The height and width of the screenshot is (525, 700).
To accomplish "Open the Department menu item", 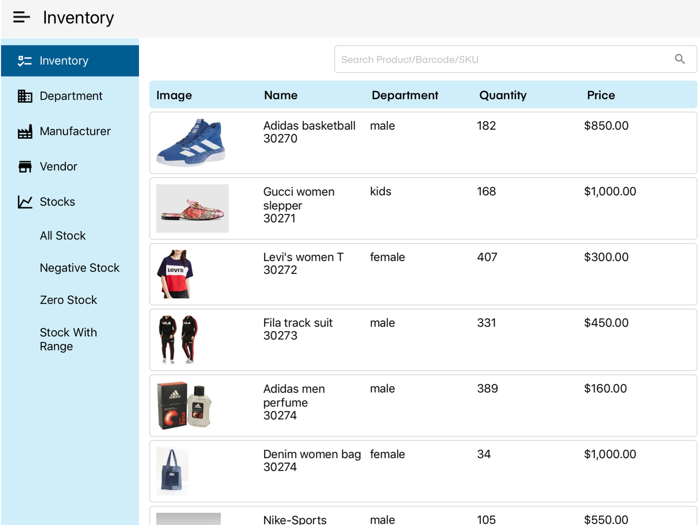I will click(x=71, y=96).
